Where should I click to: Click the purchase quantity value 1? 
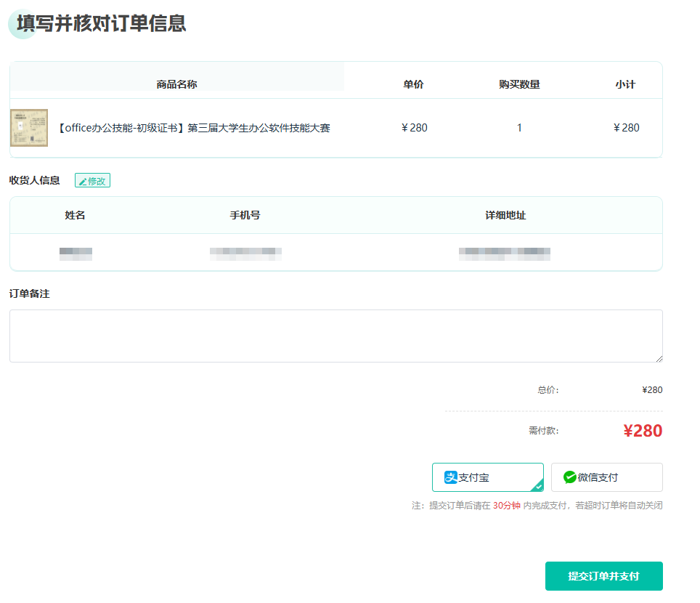519,128
